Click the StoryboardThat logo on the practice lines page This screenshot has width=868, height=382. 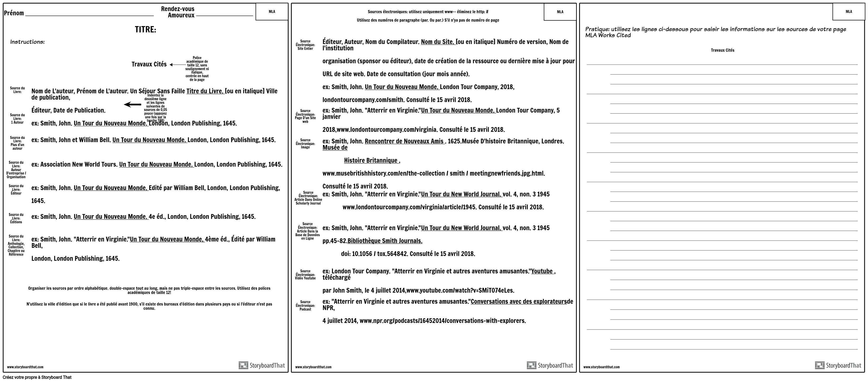point(838,365)
